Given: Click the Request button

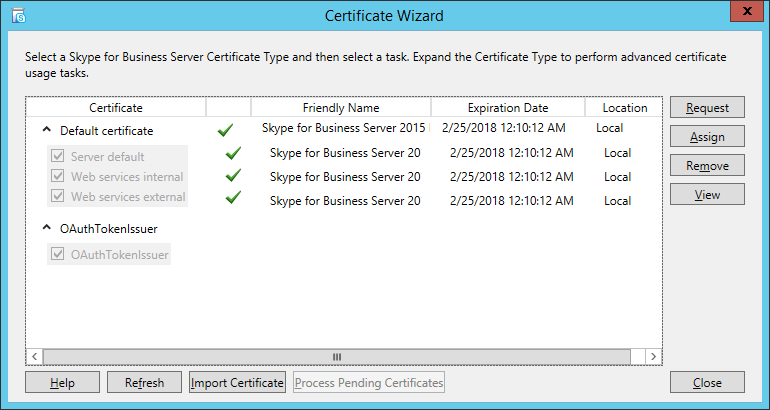Looking at the screenshot, I should click(x=707, y=108).
